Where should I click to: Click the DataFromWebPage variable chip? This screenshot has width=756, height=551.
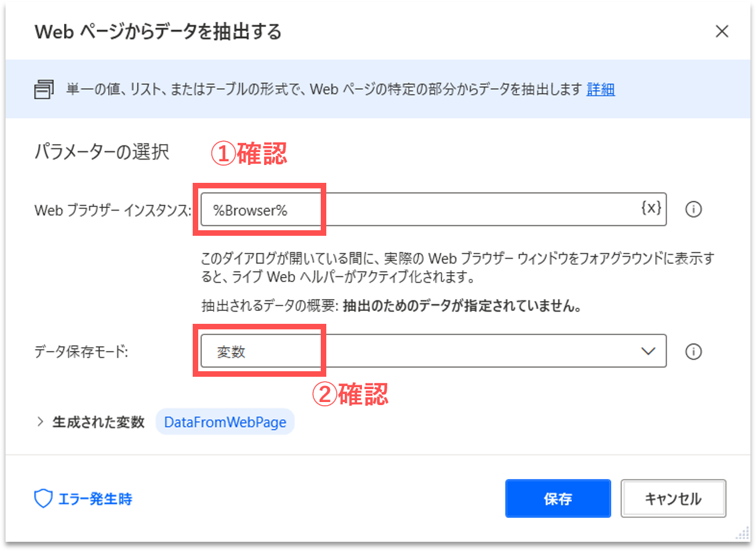coord(225,423)
